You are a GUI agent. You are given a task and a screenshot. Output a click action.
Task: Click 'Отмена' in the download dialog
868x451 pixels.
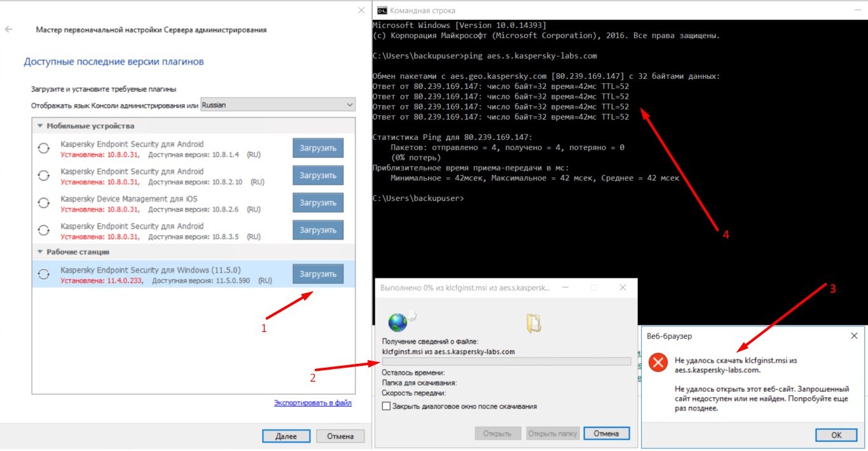607,434
